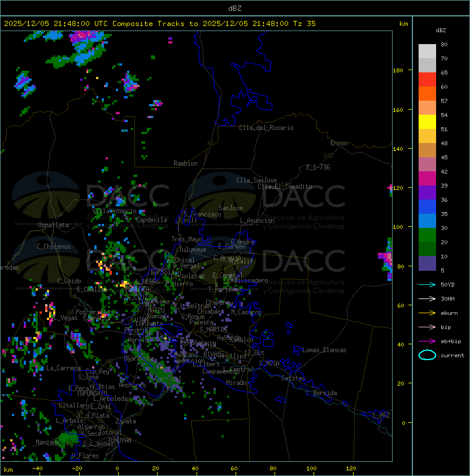
Task: Click the 12_Oct label
Action: [x=254, y=353]
